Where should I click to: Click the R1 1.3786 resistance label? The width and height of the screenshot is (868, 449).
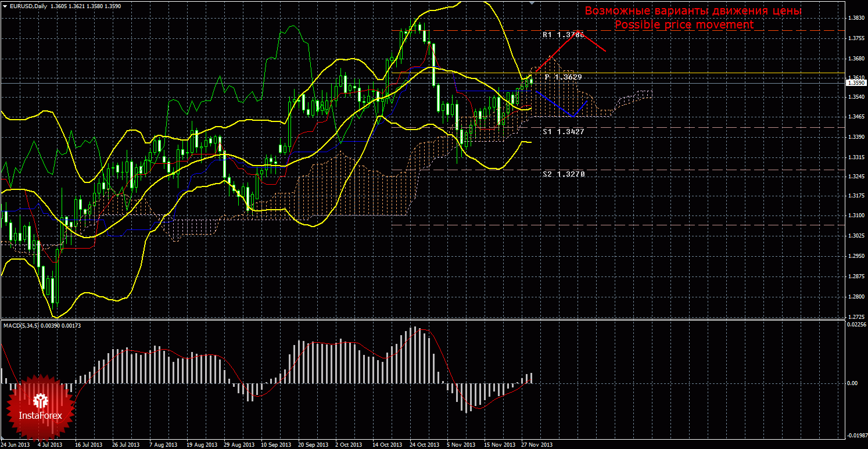tap(562, 35)
